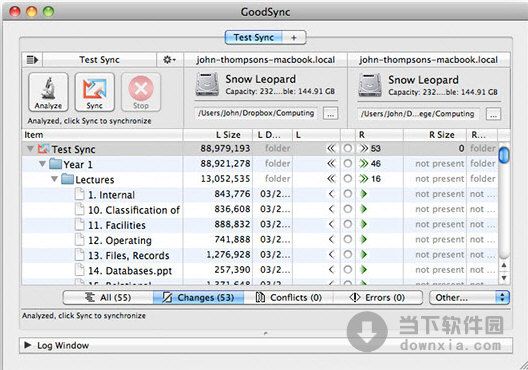Click green copy-right arrows on Year 1 row
The height and width of the screenshot is (370, 528).
point(364,164)
